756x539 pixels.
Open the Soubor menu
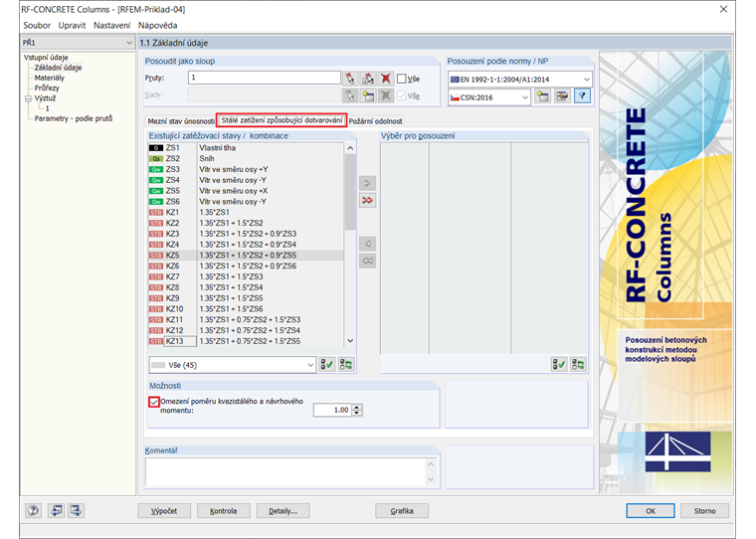37,25
